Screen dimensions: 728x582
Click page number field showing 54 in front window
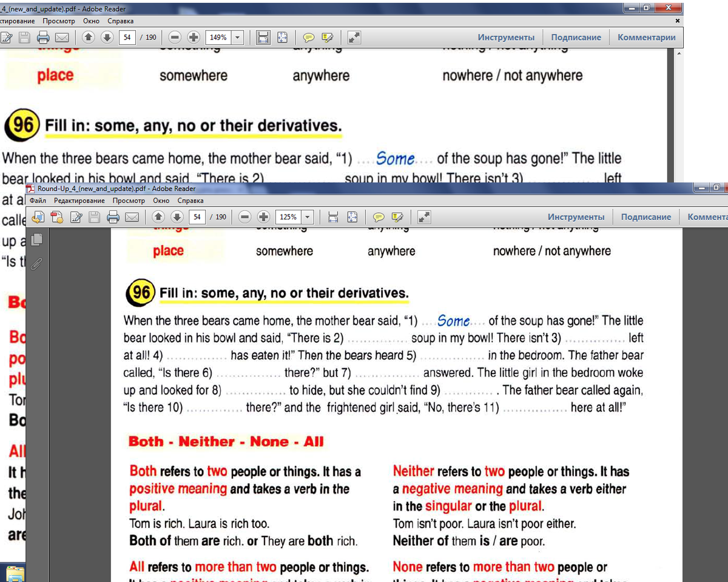point(197,217)
